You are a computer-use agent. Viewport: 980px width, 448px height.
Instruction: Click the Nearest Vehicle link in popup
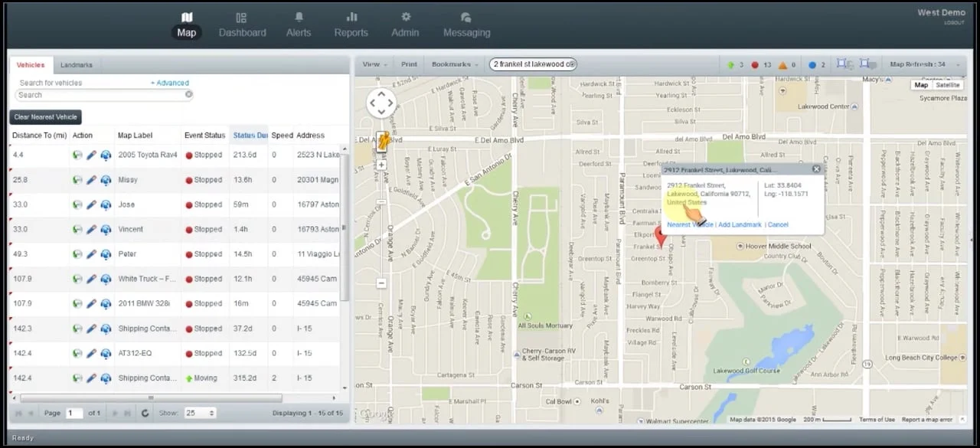point(690,224)
